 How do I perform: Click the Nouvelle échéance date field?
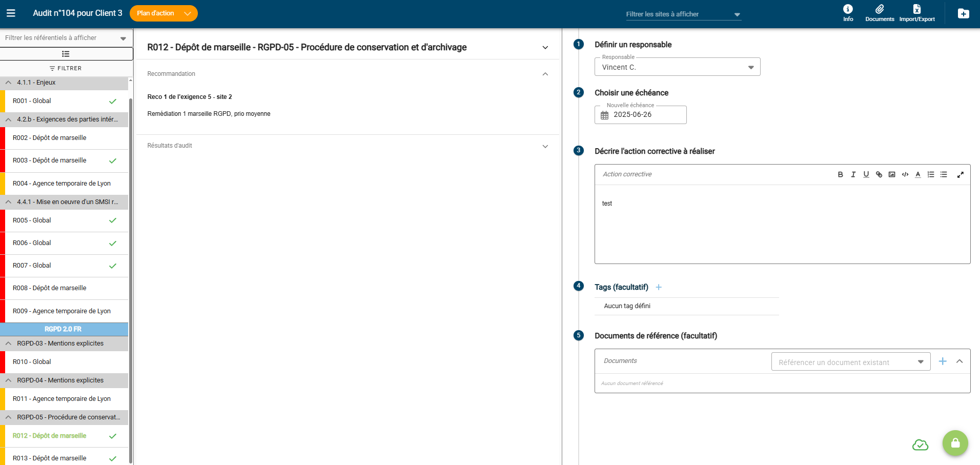(x=641, y=115)
